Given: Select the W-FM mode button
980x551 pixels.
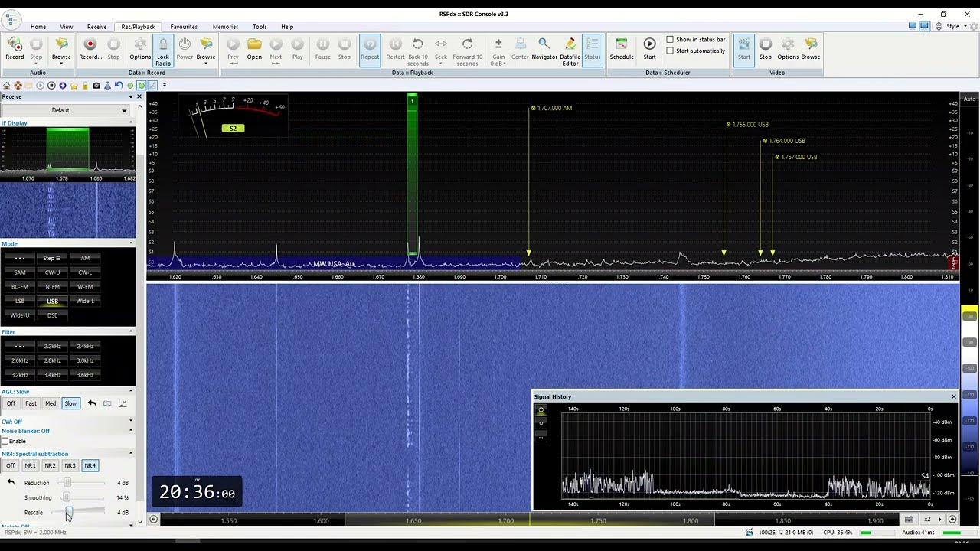Looking at the screenshot, I should [85, 286].
